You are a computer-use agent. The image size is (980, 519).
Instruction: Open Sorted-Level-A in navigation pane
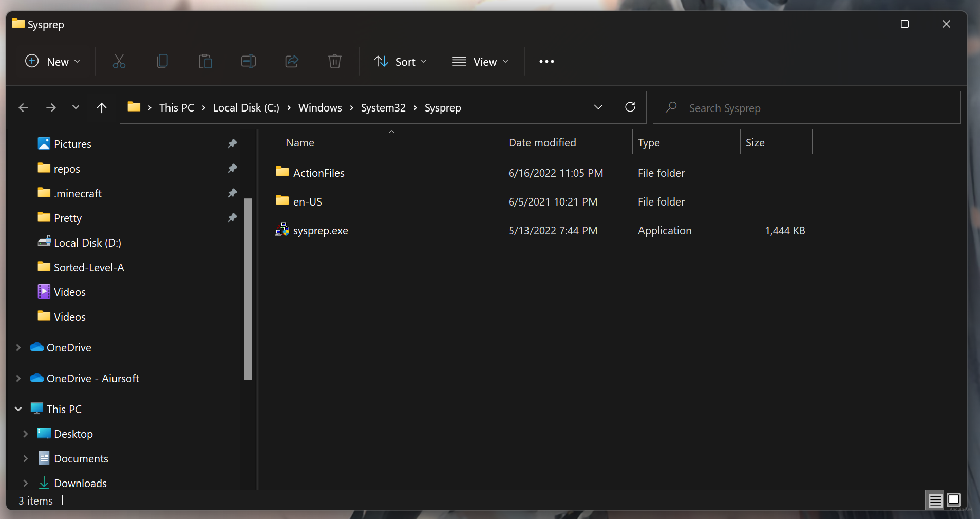89,267
